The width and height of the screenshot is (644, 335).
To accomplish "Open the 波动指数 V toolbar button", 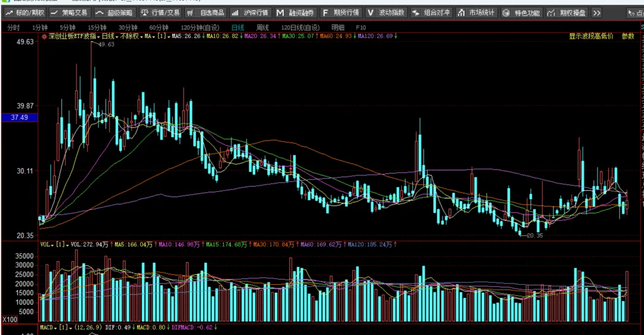I will coord(386,13).
